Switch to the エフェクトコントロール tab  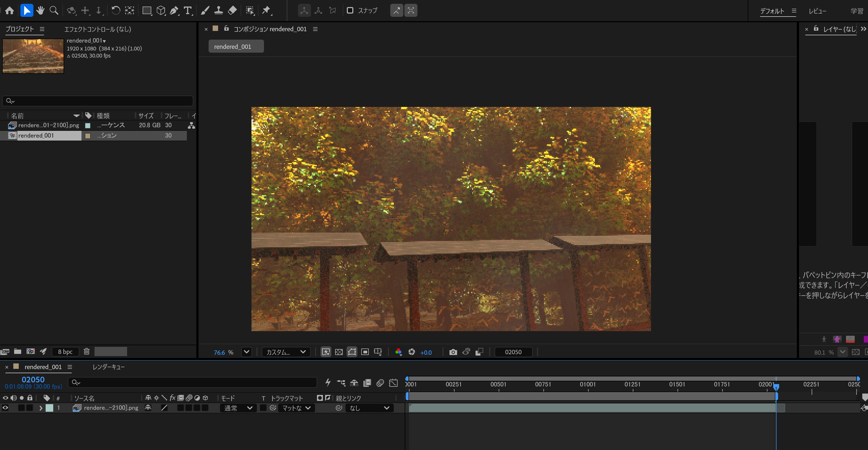click(x=98, y=29)
